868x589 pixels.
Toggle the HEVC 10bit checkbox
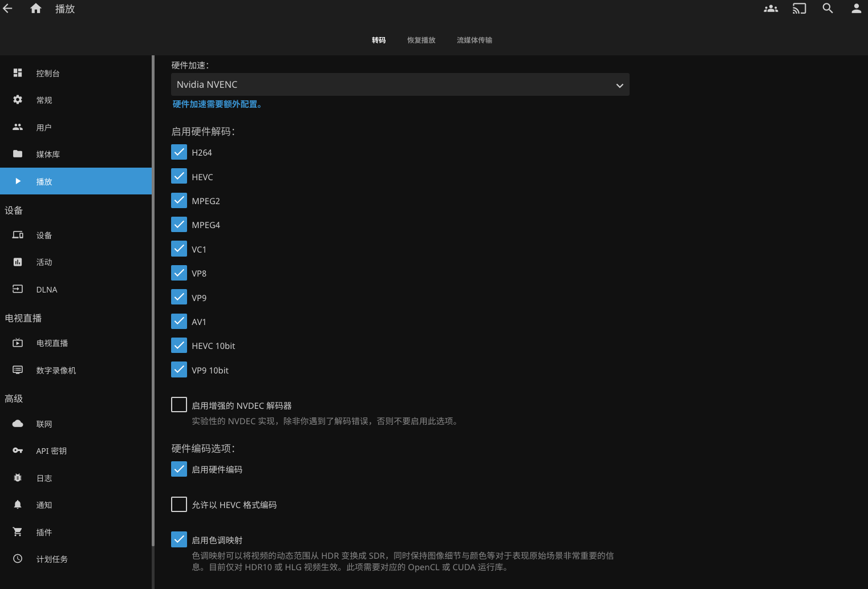point(179,346)
